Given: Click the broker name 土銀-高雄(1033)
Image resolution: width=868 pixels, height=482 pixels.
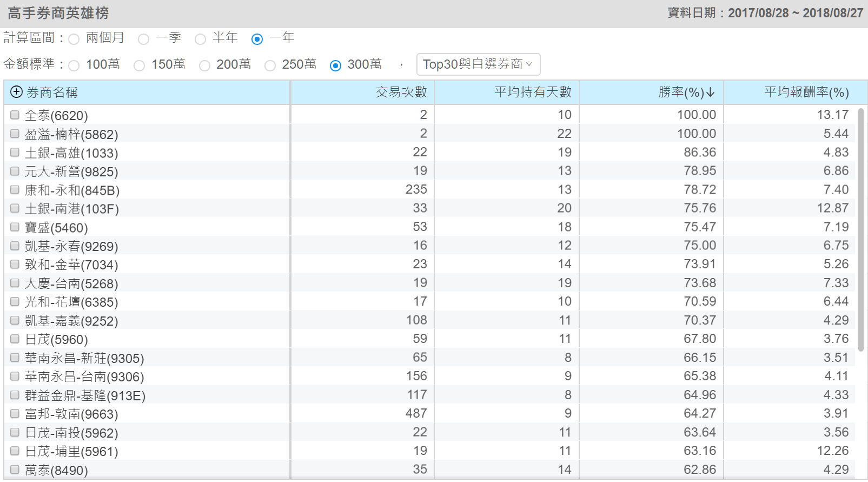Looking at the screenshot, I should [x=71, y=153].
